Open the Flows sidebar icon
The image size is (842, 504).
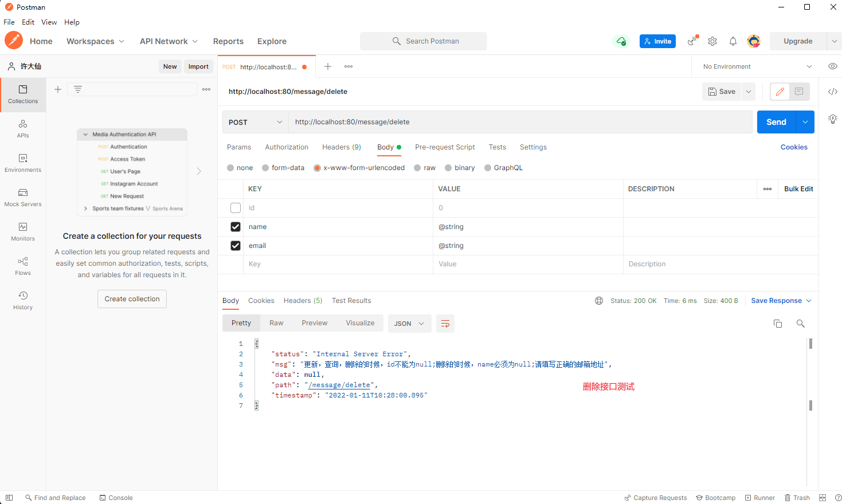(23, 266)
